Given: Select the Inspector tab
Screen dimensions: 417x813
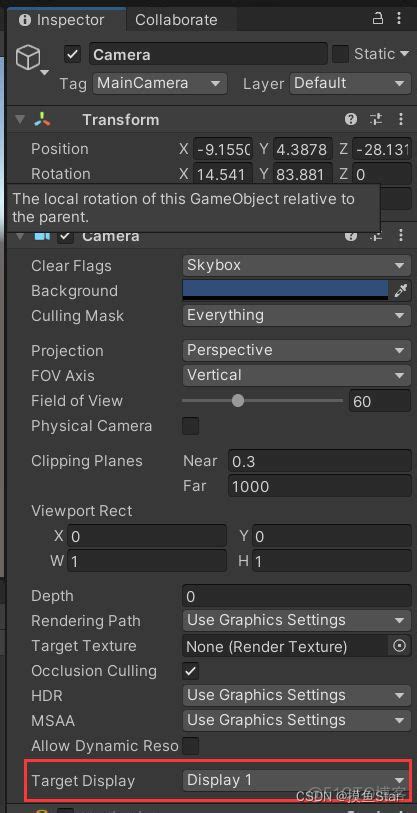Looking at the screenshot, I should tap(62, 20).
